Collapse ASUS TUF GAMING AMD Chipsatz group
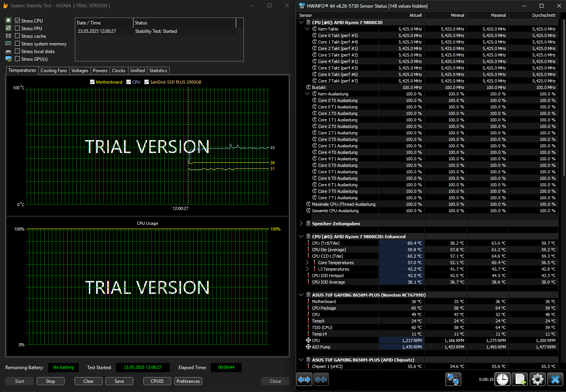Image resolution: width=566 pixels, height=392 pixels. coord(301,360)
